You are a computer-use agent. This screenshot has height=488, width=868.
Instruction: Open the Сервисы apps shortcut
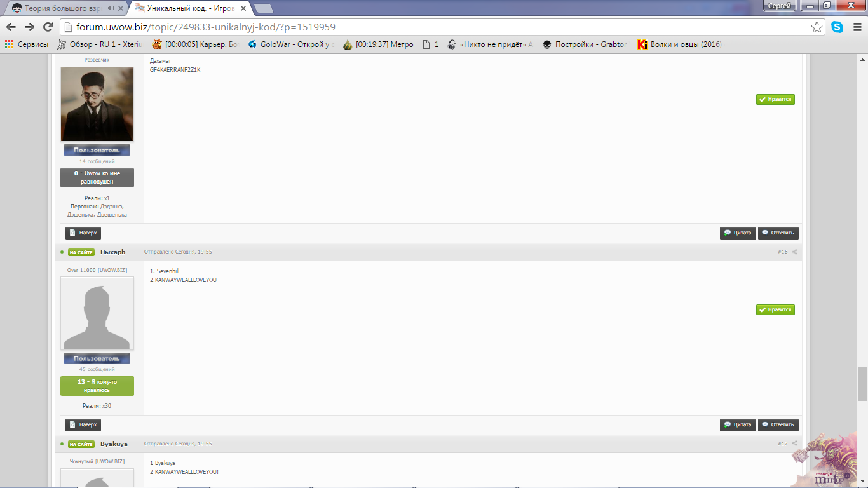[27, 44]
